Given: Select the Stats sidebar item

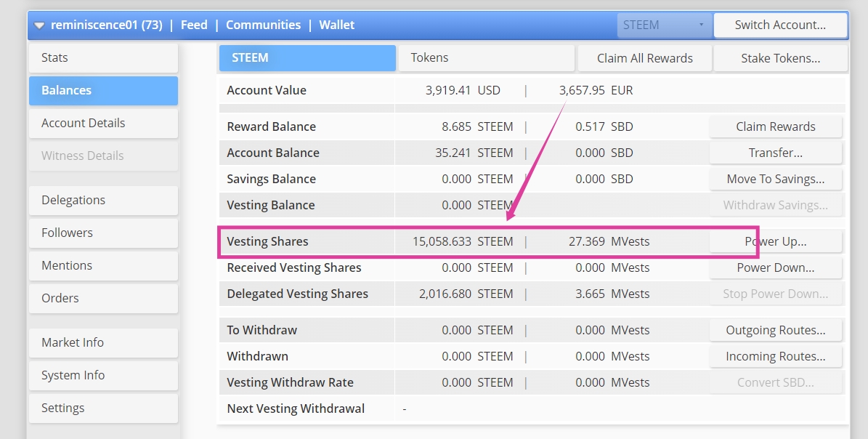Looking at the screenshot, I should coord(104,57).
